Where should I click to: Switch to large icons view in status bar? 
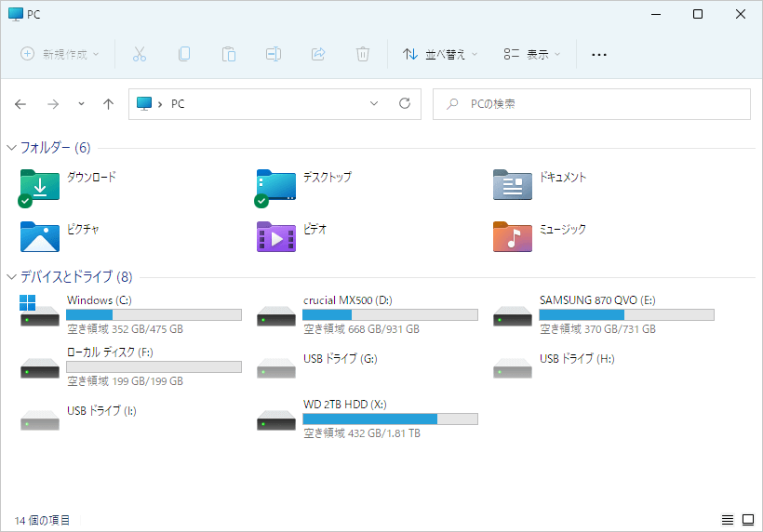[x=748, y=520]
